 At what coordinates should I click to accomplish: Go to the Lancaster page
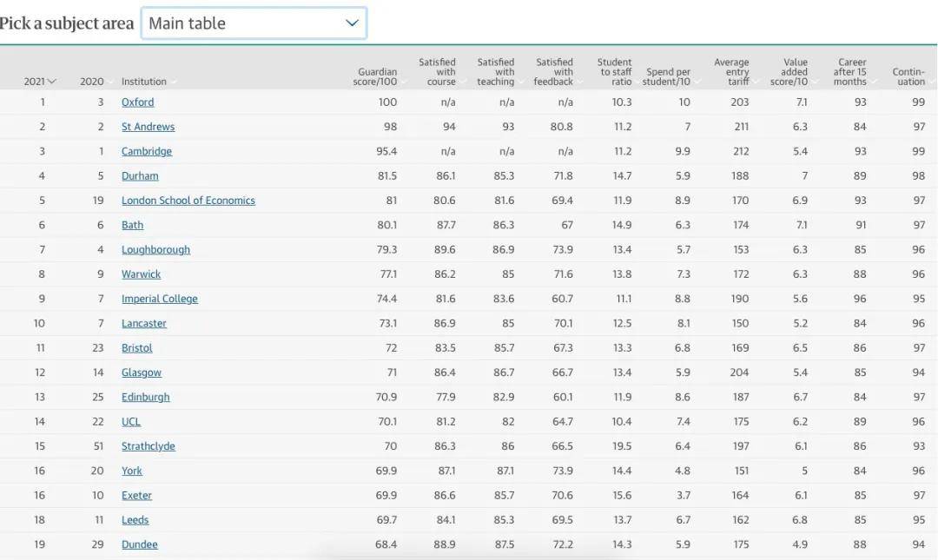tap(143, 323)
